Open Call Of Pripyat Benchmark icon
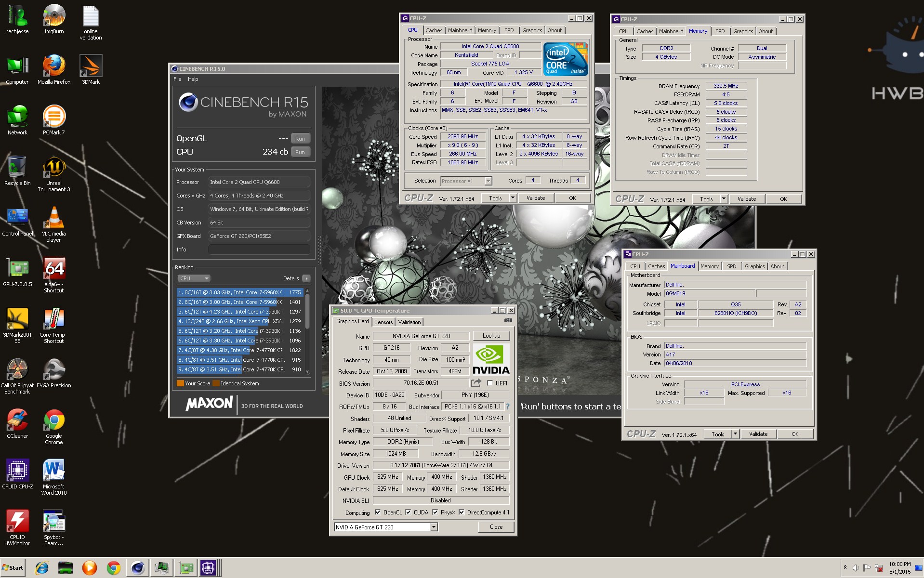 click(x=17, y=376)
